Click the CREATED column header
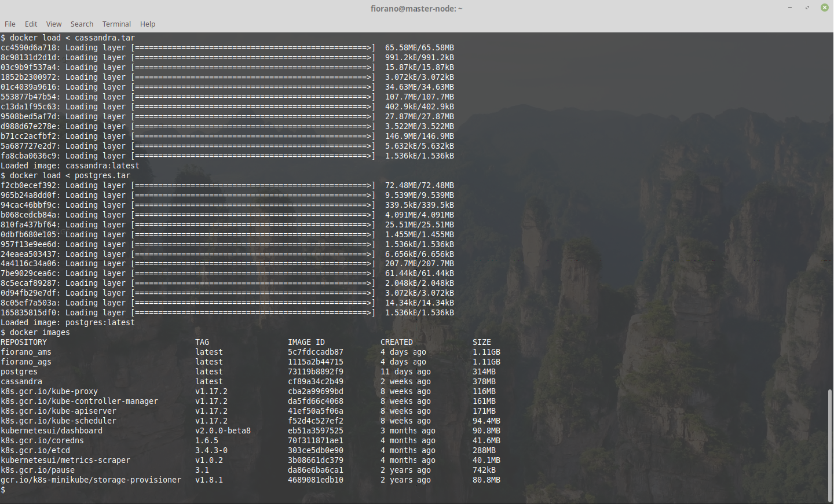Screen dimensions: 834x504 (x=397, y=342)
